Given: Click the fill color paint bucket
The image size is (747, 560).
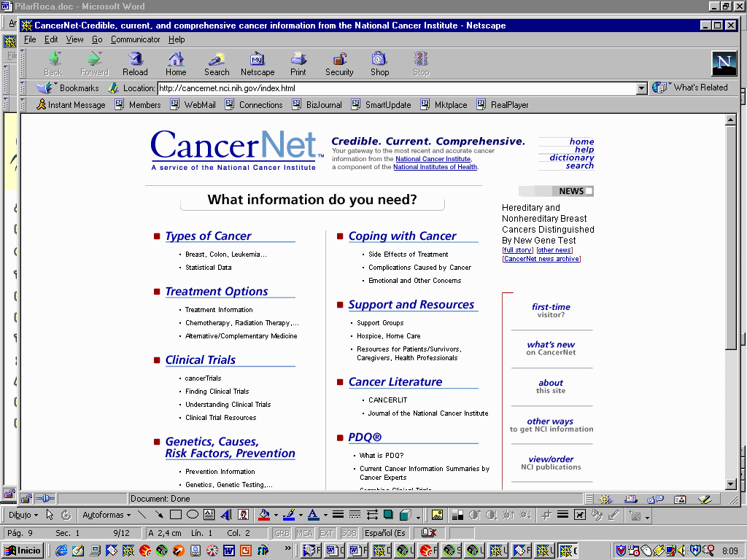Looking at the screenshot, I should [264, 515].
